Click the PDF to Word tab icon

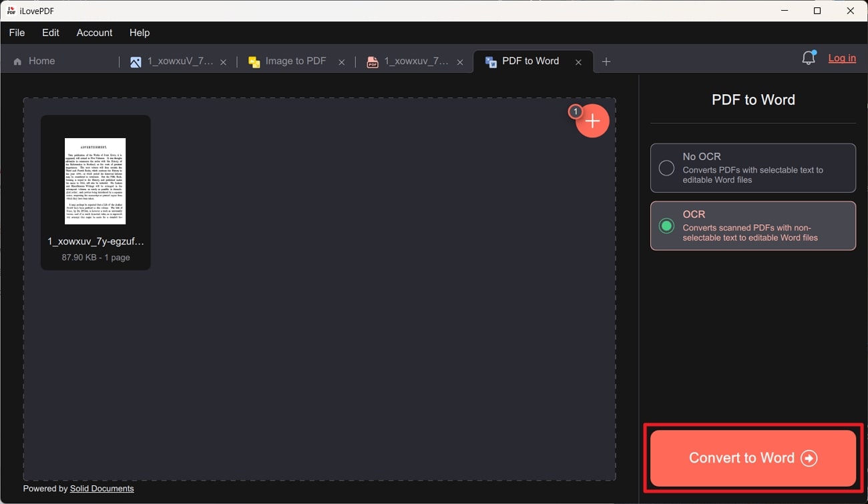point(491,62)
